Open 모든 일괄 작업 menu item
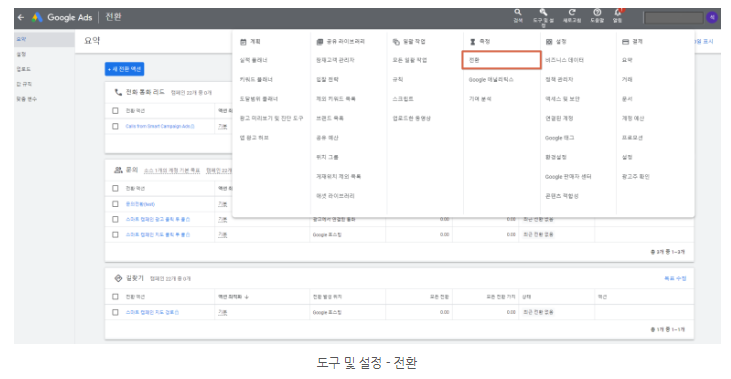Screen dimensions: 731x379 tap(410, 60)
